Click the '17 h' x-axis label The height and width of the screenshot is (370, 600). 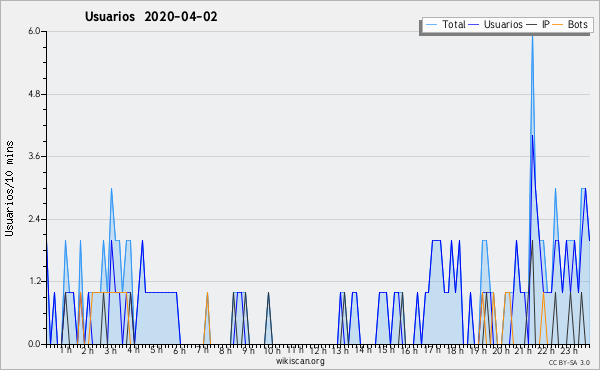(x=432, y=350)
